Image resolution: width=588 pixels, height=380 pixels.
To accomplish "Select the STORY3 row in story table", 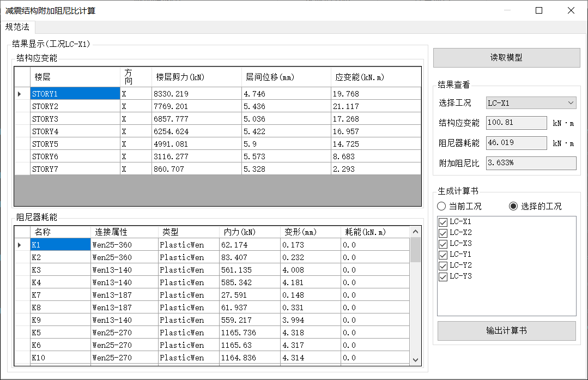I will coord(75,119).
